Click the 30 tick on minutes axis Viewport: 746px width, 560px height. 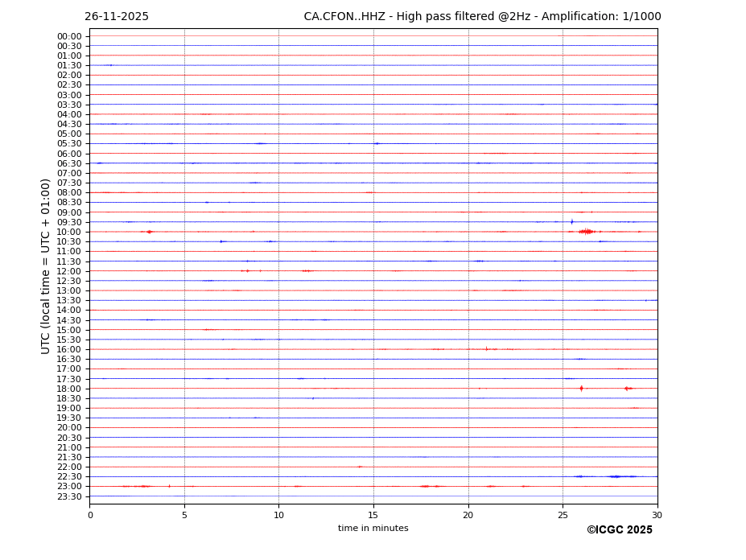(x=657, y=516)
